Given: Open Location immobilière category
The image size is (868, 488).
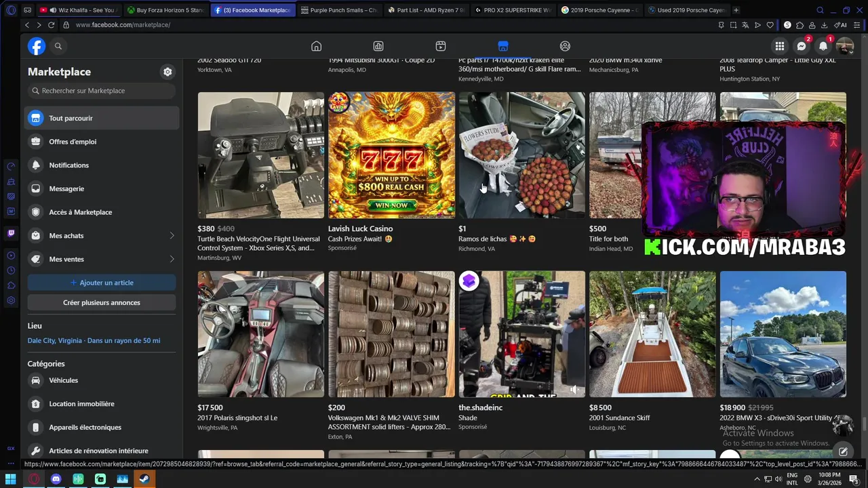Looking at the screenshot, I should click(102, 404).
